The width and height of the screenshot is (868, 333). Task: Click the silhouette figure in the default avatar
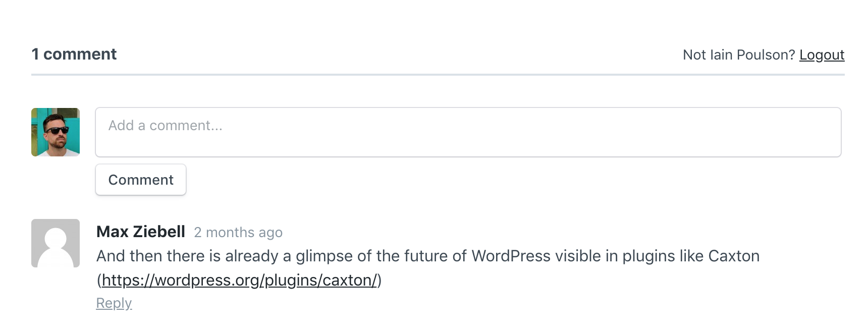click(x=56, y=247)
